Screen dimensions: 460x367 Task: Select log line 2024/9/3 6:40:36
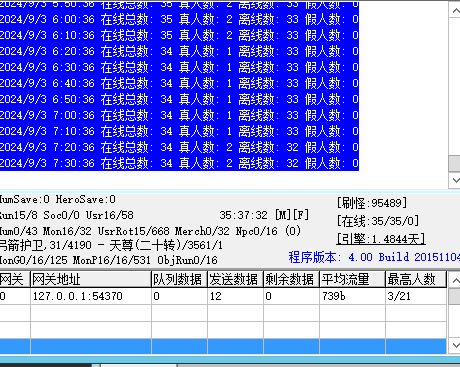pyautogui.click(x=179, y=83)
